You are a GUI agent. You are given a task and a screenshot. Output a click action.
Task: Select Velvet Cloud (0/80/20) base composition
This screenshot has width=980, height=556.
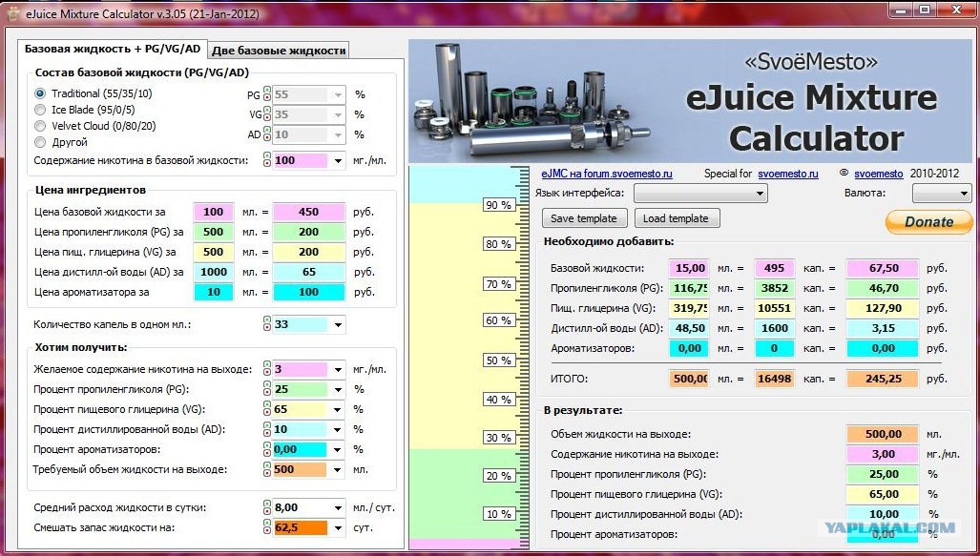point(40,126)
